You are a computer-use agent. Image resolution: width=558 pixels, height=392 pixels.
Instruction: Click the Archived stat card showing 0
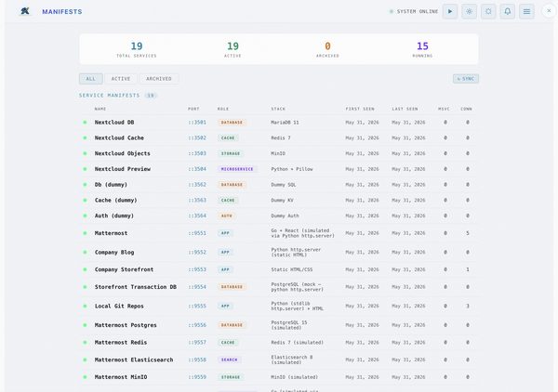click(x=327, y=49)
